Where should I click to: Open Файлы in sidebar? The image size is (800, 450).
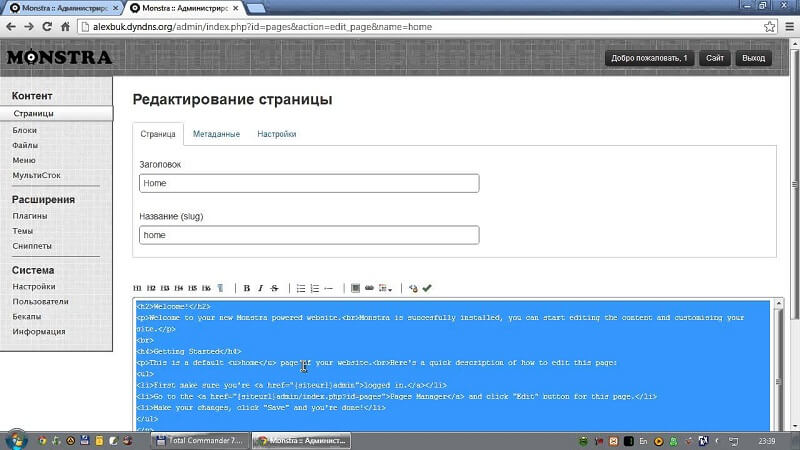(x=25, y=145)
